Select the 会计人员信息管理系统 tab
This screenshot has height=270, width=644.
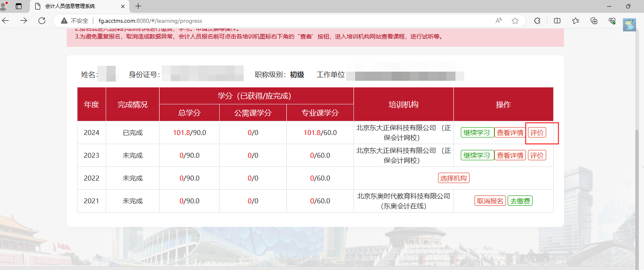(x=79, y=6)
